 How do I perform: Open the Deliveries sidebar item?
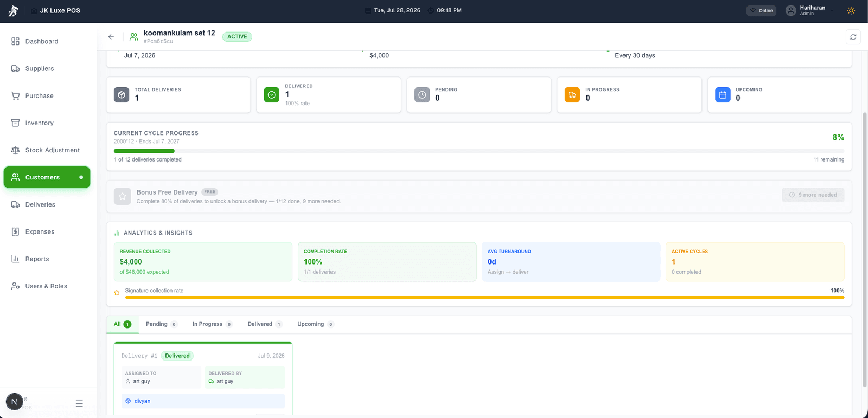[47, 204]
